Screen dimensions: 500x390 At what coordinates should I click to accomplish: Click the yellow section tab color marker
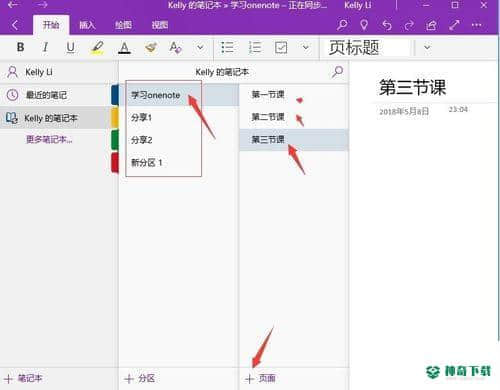coord(115,117)
